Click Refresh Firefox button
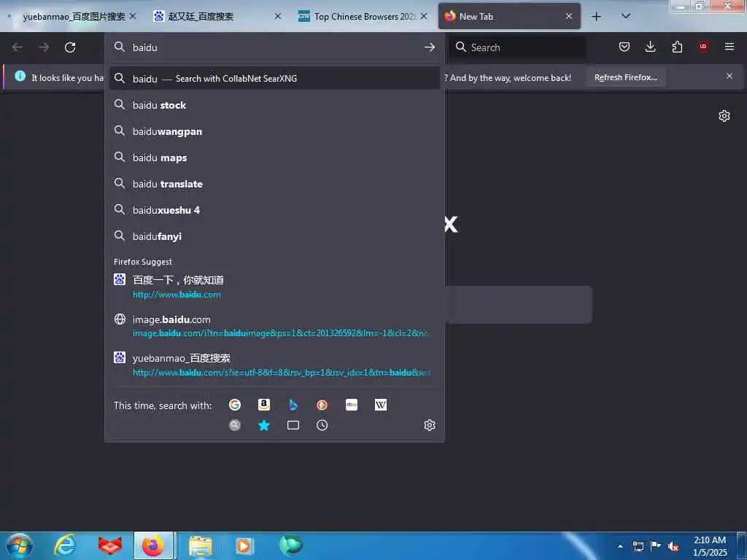This screenshot has width=747, height=560. (625, 77)
